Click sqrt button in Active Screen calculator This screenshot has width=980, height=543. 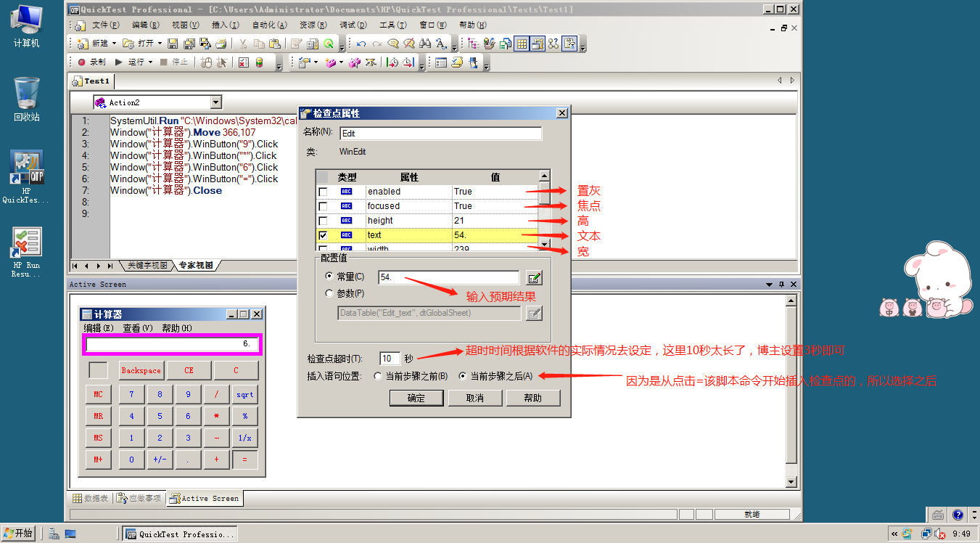[x=244, y=395]
